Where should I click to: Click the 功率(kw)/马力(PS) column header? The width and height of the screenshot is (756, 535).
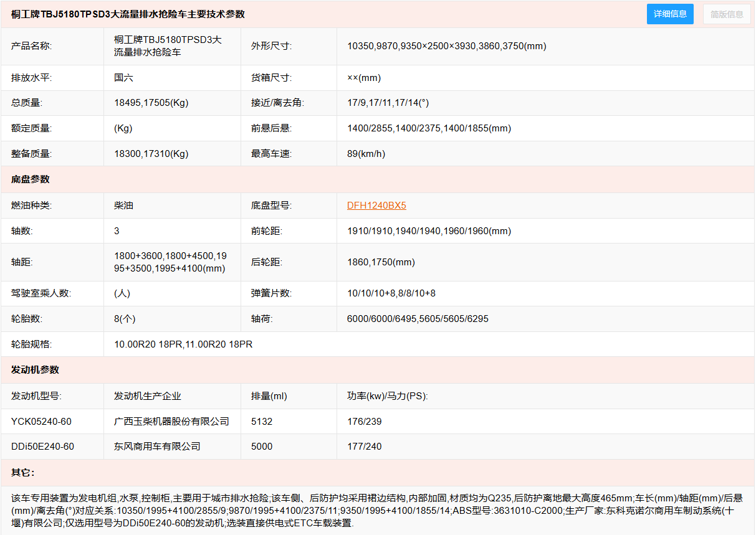coord(388,396)
